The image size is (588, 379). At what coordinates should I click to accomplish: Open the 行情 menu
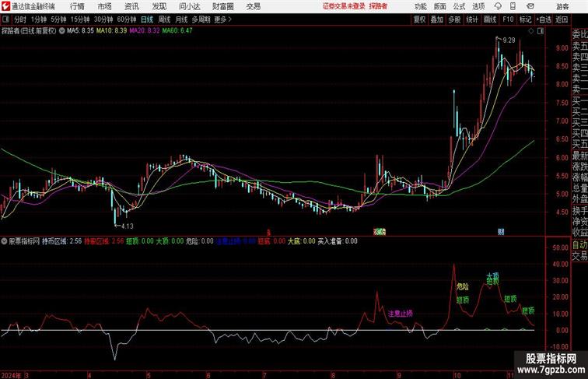click(x=77, y=6)
